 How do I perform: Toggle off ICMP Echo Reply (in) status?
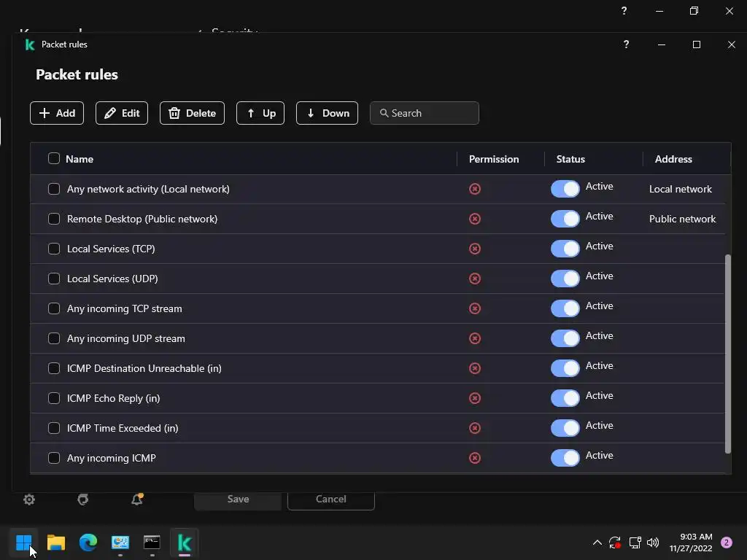click(565, 398)
